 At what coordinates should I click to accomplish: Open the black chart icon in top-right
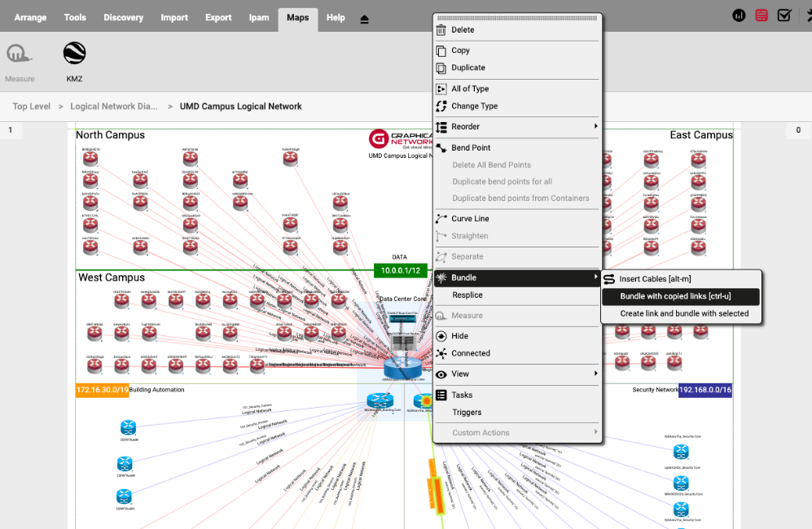(x=739, y=15)
